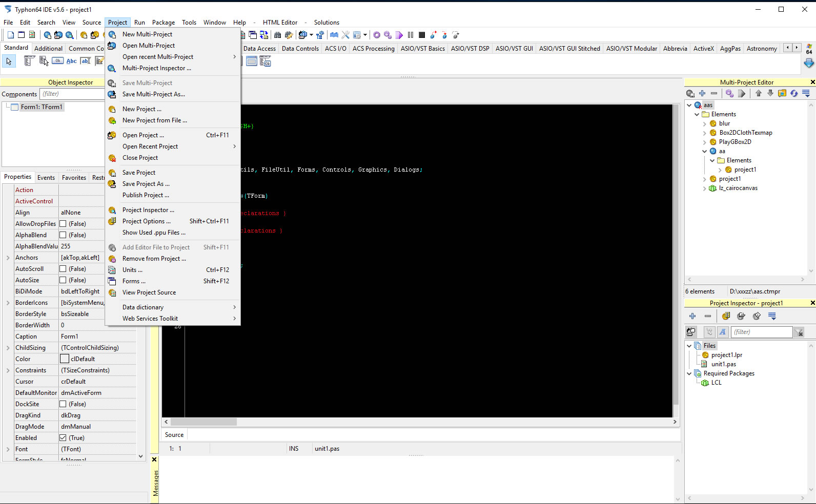Open the Data Controls palette tab
Screen dimensions: 816x504
click(300, 49)
